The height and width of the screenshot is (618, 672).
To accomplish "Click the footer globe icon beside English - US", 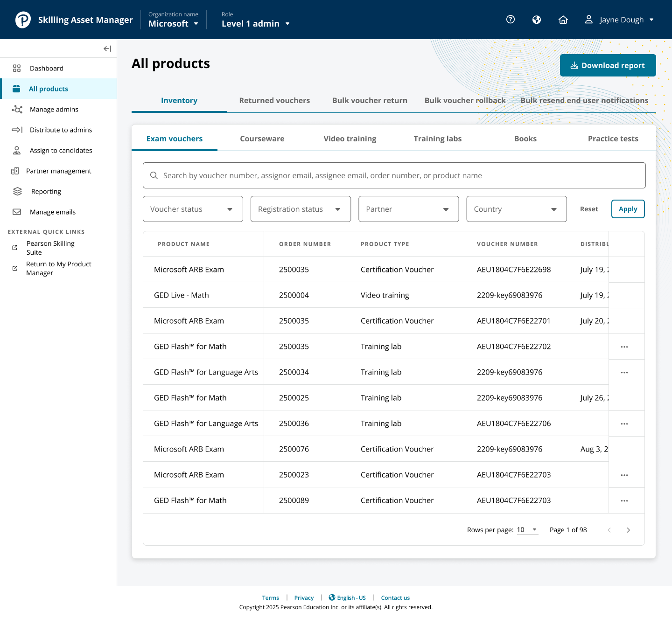I will pyautogui.click(x=332, y=597).
